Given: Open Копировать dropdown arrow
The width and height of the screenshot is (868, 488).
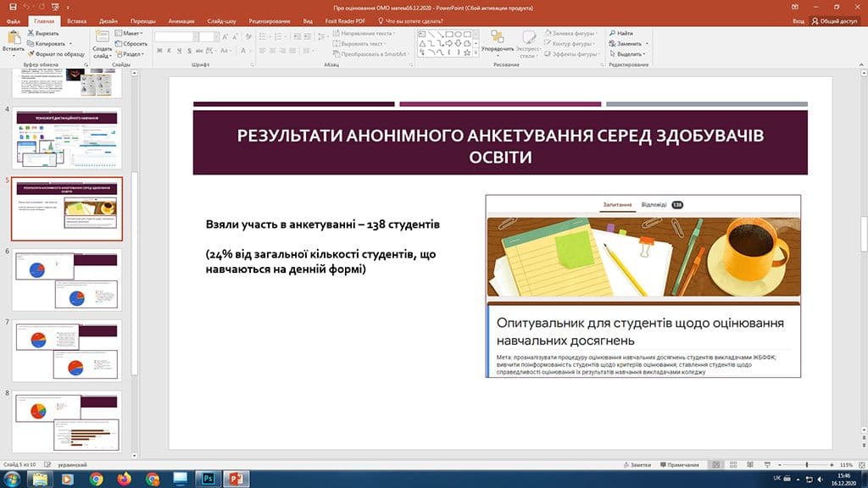Looking at the screenshot, I should click(x=70, y=44).
